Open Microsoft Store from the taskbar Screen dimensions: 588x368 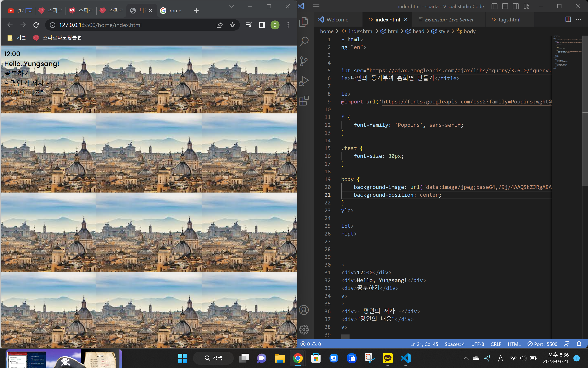(316, 358)
